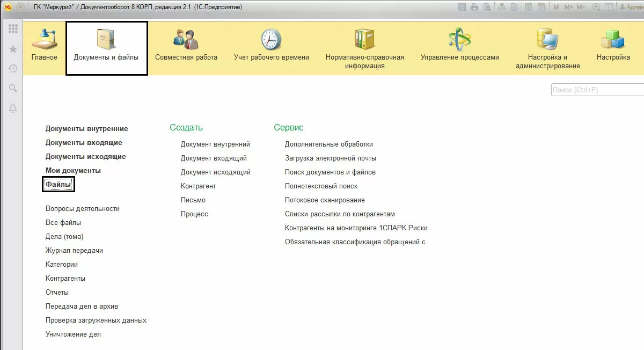The height and width of the screenshot is (350, 644).
Task: Open notifications bell in sidebar
Action: point(13,108)
